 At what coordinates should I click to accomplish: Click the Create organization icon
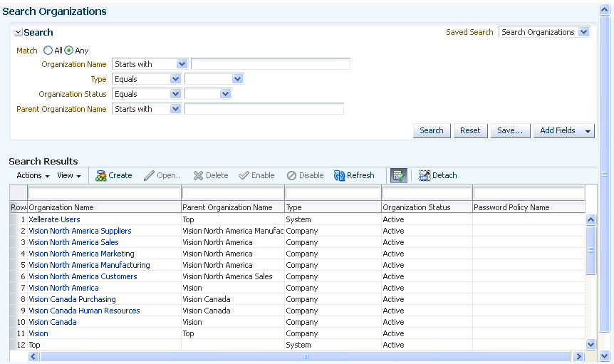[x=100, y=176]
